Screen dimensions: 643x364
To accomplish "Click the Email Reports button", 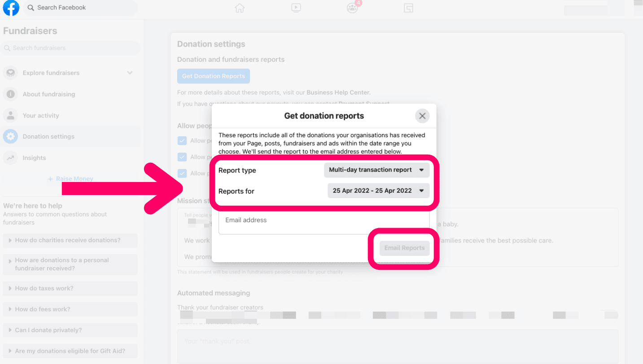I will [x=404, y=248].
